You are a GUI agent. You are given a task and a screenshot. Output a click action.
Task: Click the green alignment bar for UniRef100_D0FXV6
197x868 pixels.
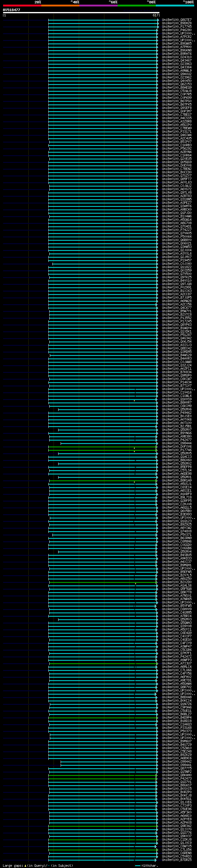point(103,447)
